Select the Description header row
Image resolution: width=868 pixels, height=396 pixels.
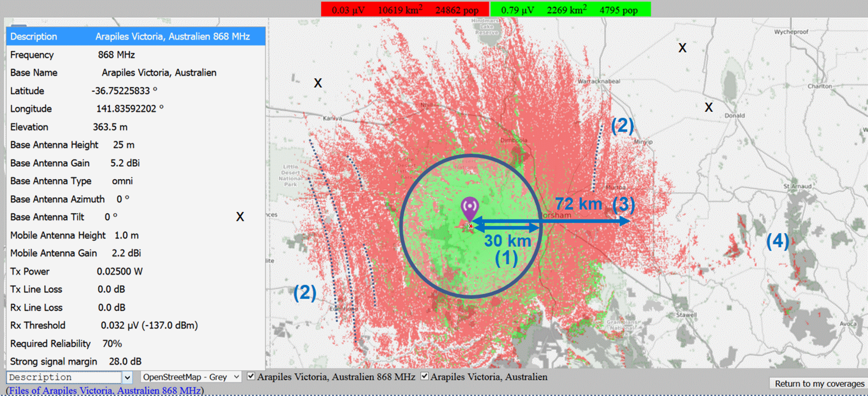[x=136, y=37]
